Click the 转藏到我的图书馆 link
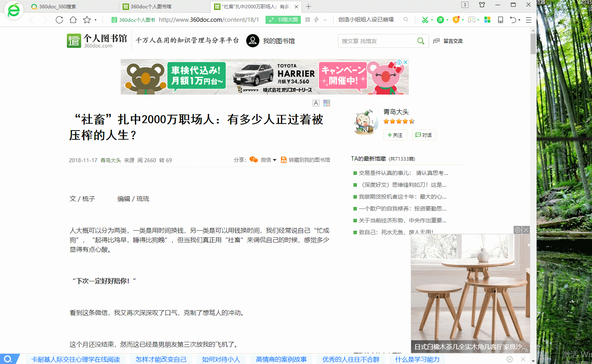592x364 pixels. point(309,160)
